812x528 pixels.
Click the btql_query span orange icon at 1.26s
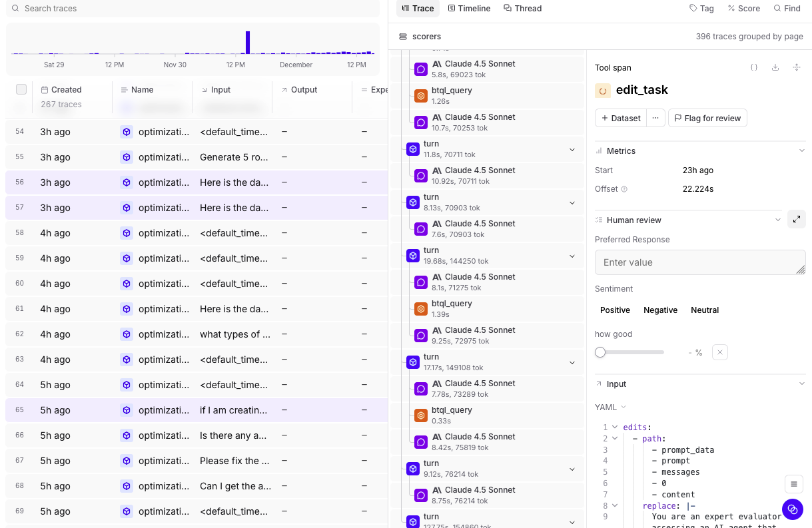pos(421,96)
